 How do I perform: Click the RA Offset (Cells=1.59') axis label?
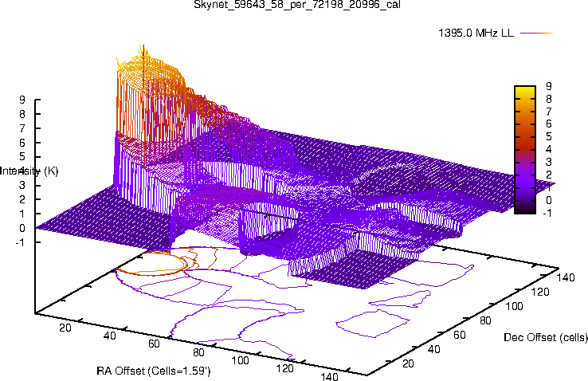(x=154, y=371)
